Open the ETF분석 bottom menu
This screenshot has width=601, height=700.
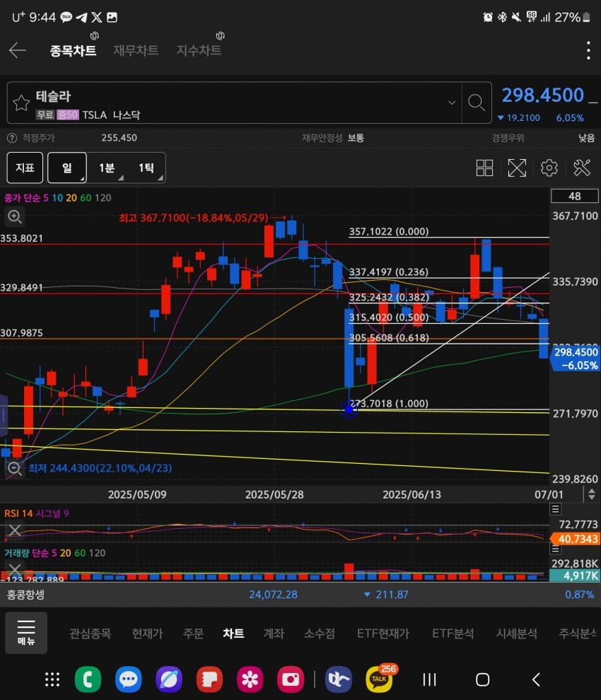pyautogui.click(x=453, y=634)
